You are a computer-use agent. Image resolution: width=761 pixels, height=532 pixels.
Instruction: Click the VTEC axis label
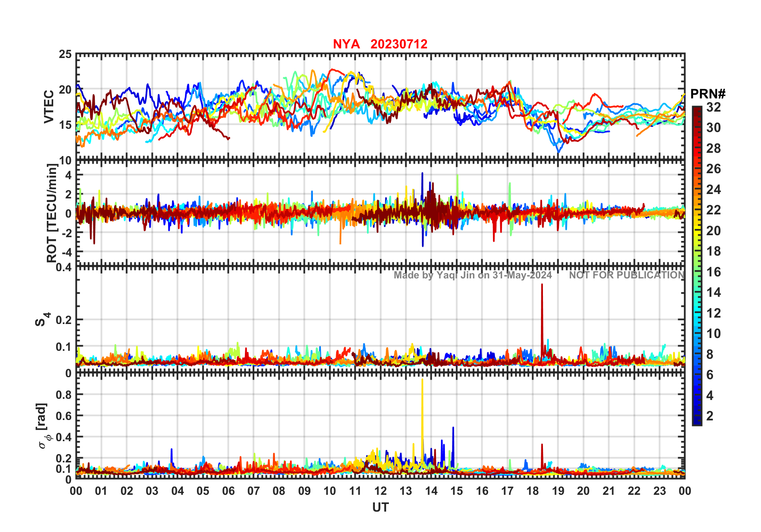coord(49,107)
